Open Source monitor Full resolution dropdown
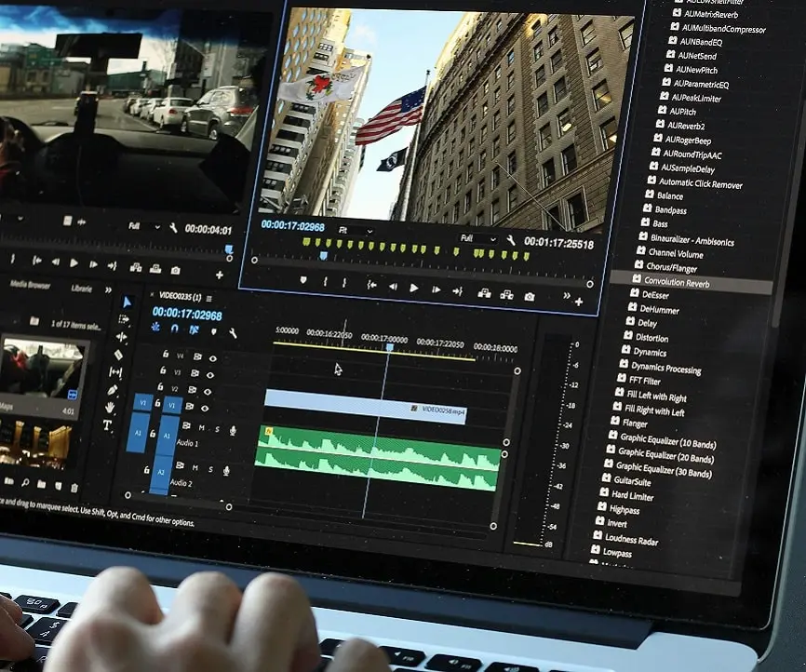This screenshot has height=672, width=806. [144, 227]
